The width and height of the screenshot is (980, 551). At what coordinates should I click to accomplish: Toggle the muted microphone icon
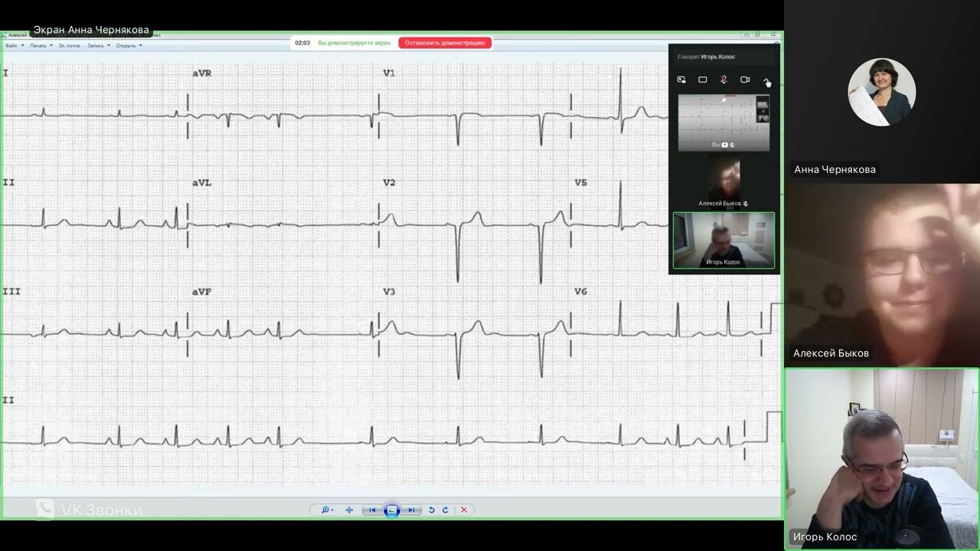coord(724,80)
